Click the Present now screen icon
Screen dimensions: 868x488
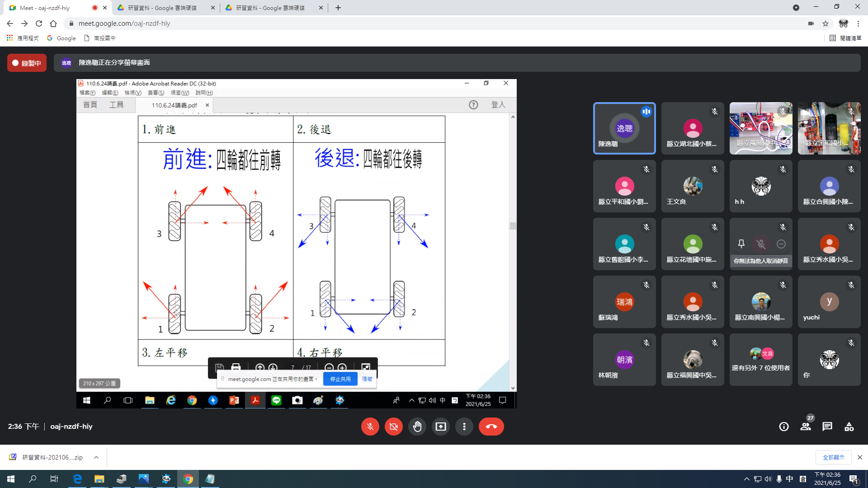(440, 427)
